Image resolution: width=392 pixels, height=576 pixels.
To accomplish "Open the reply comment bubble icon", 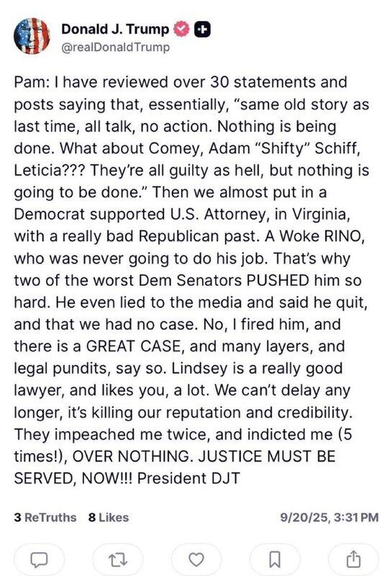I will [39, 560].
